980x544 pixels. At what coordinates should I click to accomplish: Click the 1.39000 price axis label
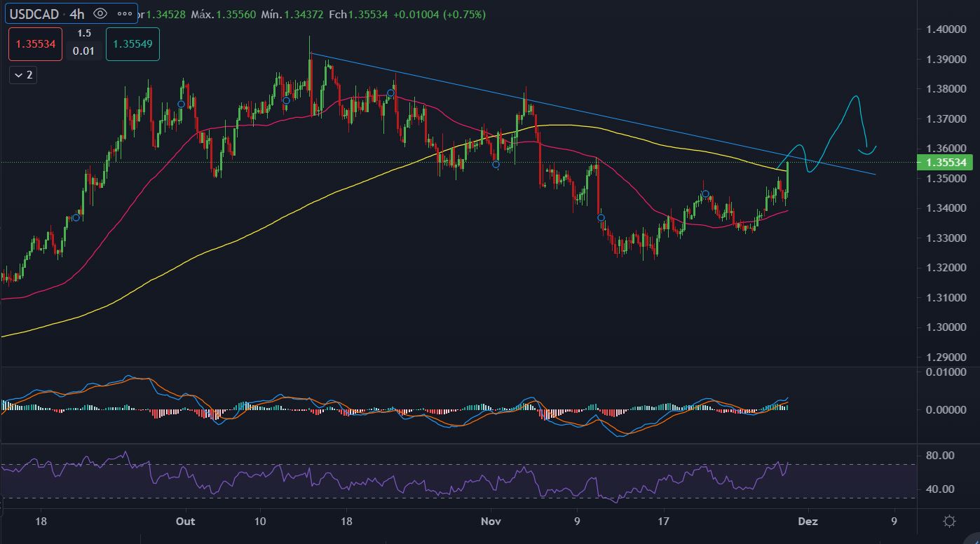pyautogui.click(x=946, y=59)
